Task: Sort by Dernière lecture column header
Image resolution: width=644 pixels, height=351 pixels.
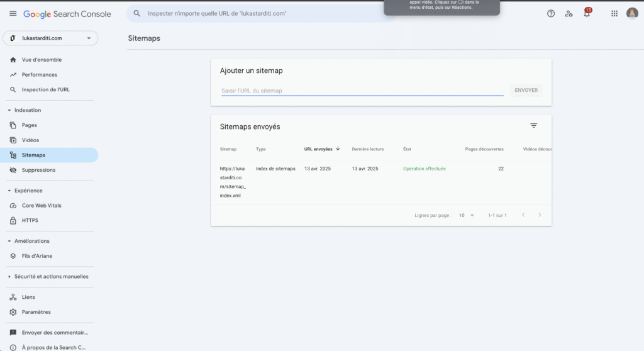Action: coord(367,149)
